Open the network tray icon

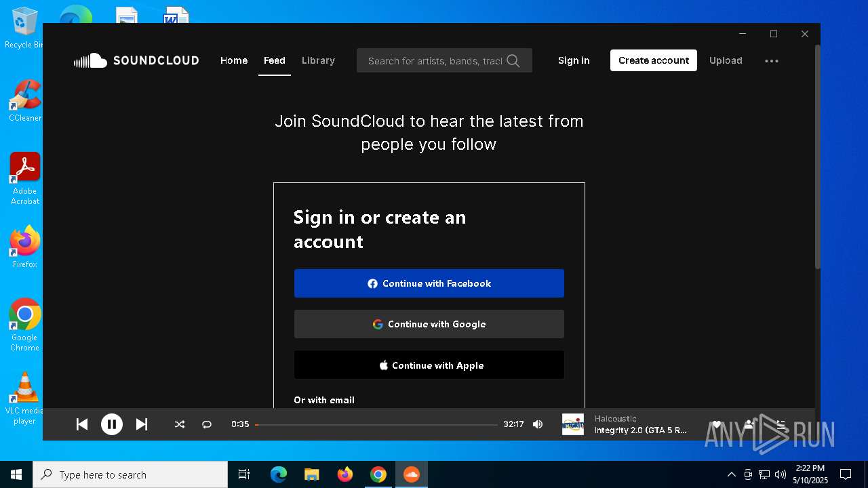click(x=764, y=474)
